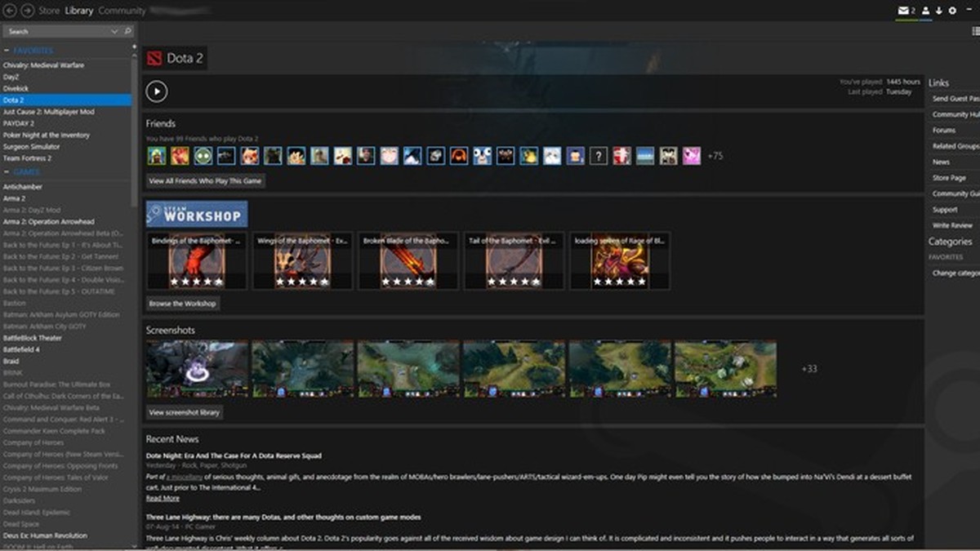This screenshot has height=551, width=980.
Task: Open Steam messages via the mail icon
Action: (x=904, y=11)
